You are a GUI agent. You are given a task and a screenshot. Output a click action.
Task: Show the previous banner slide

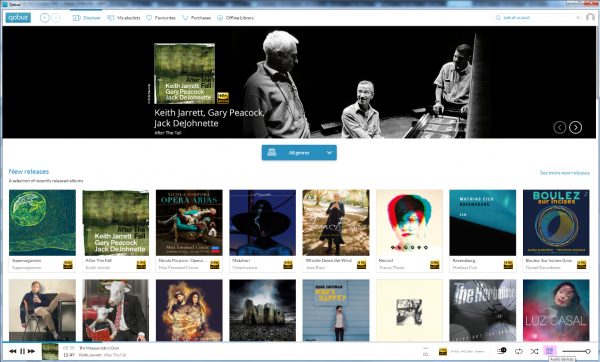pyautogui.click(x=560, y=127)
